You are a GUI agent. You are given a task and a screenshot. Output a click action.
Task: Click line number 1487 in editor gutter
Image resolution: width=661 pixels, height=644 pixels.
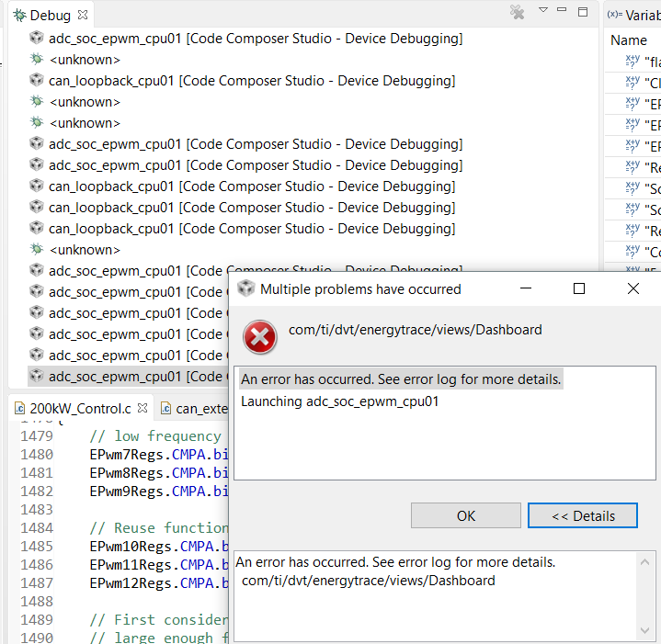click(x=37, y=583)
